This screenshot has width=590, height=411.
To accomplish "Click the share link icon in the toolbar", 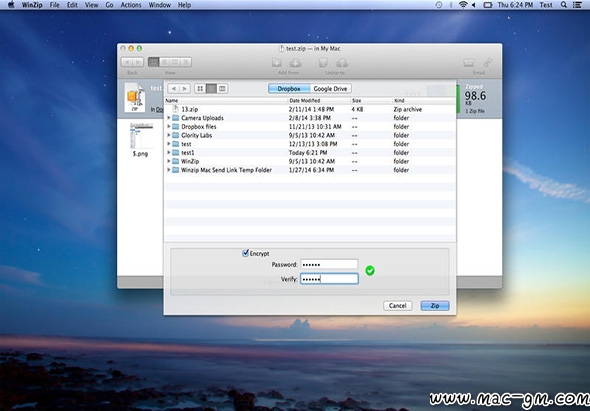I will (488, 62).
